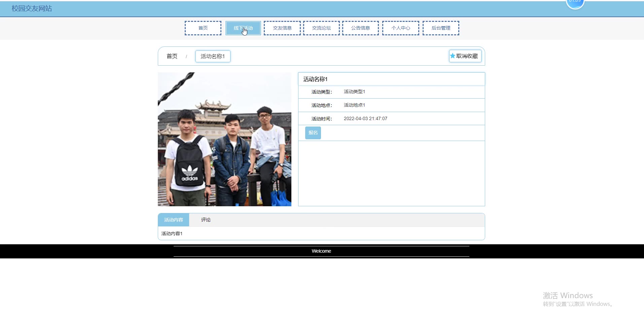Image resolution: width=644 pixels, height=321 pixels.
Task: Click the blue circular 01:09 timer badge
Action: pyautogui.click(x=575, y=3)
